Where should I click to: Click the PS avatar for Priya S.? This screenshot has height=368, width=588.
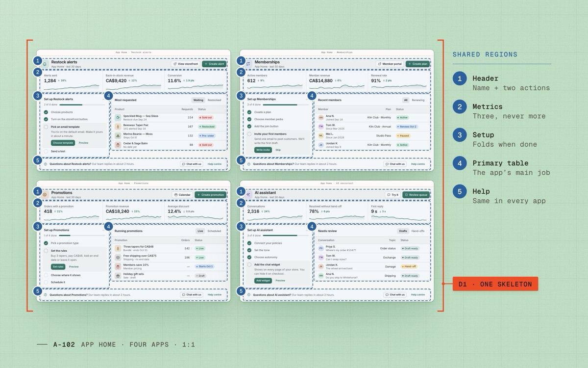pyautogui.click(x=321, y=248)
